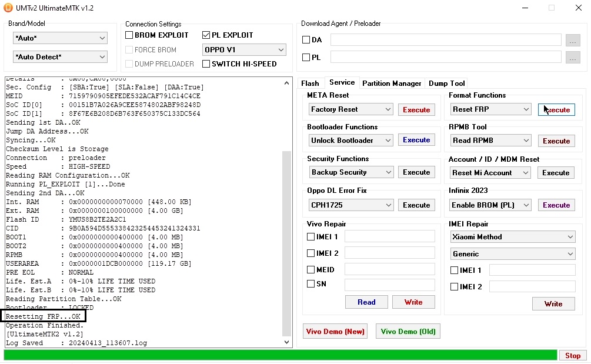Click the DA file path field
591x364 pixels.
(446, 40)
